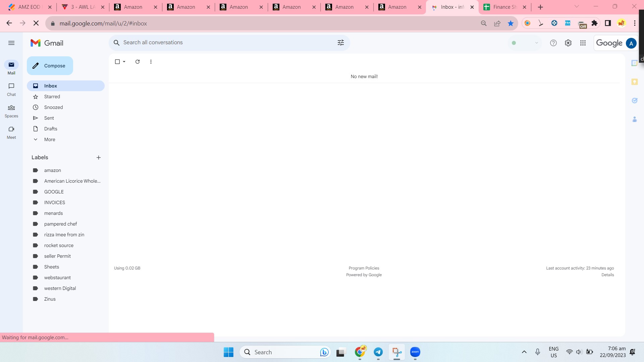Open Spaces in left rail

[x=11, y=111]
